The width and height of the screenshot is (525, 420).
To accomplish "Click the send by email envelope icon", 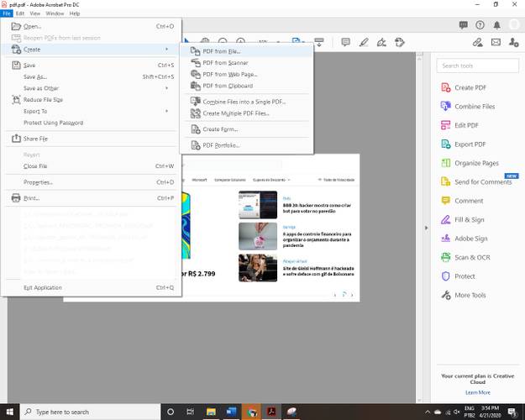I will point(496,42).
